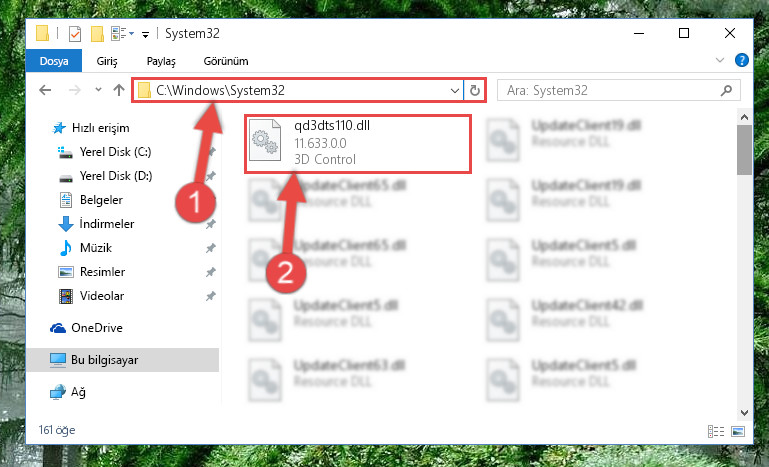Open the Dosya menu
This screenshot has width=769, height=467.
tap(54, 61)
